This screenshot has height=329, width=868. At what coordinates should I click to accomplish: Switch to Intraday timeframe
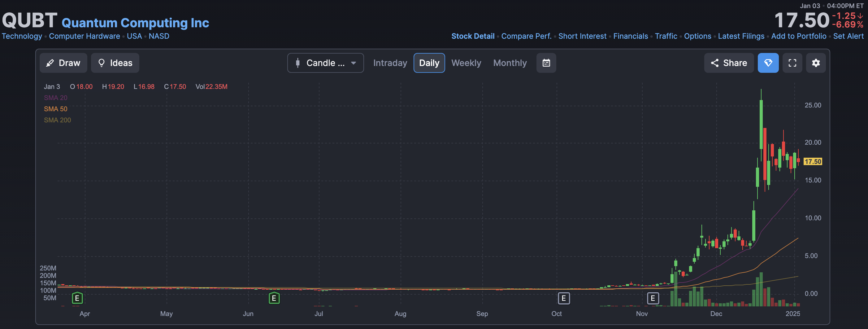[x=390, y=63]
